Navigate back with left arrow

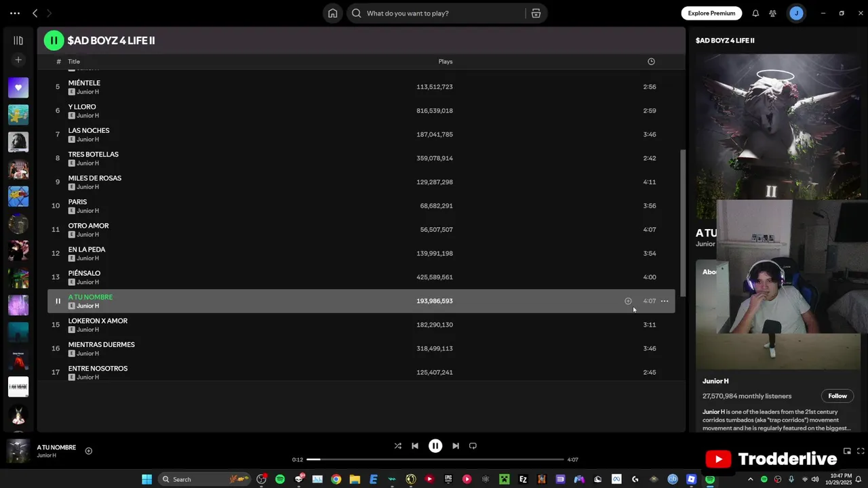point(35,13)
